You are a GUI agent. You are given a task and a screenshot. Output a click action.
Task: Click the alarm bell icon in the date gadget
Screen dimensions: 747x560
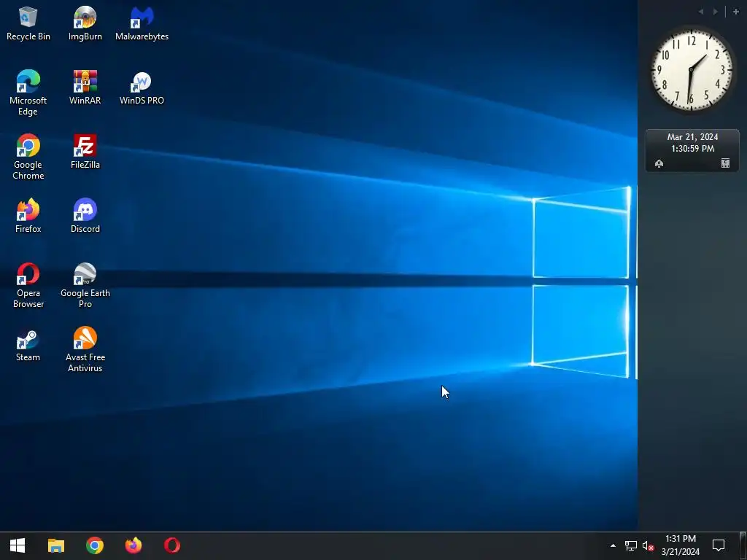point(659,164)
